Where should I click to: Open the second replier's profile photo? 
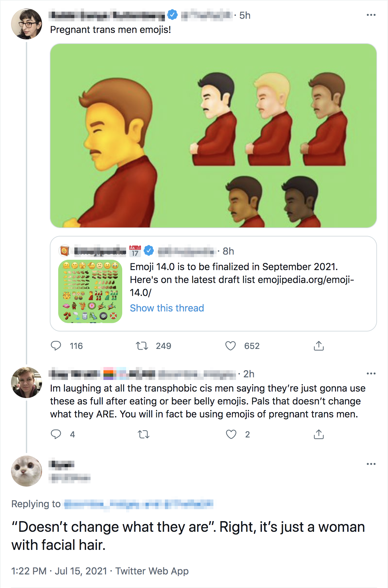click(27, 383)
